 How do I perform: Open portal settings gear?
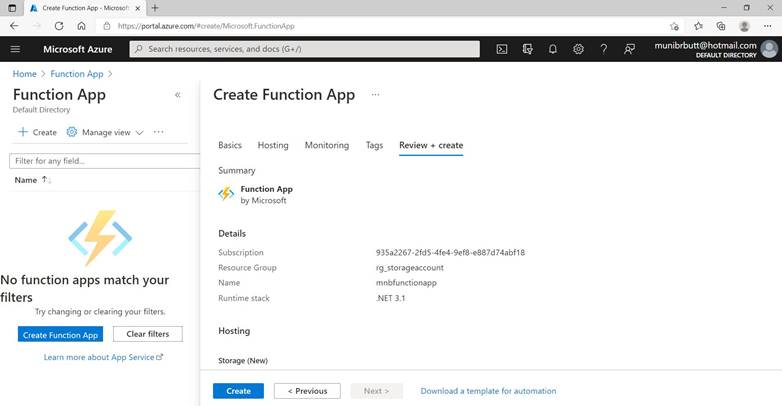[x=578, y=49]
